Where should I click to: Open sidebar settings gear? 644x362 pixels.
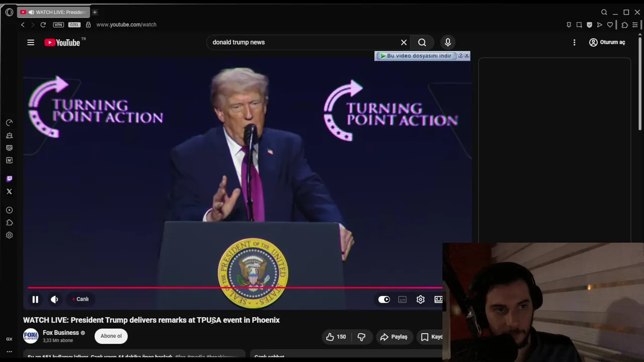9,235
